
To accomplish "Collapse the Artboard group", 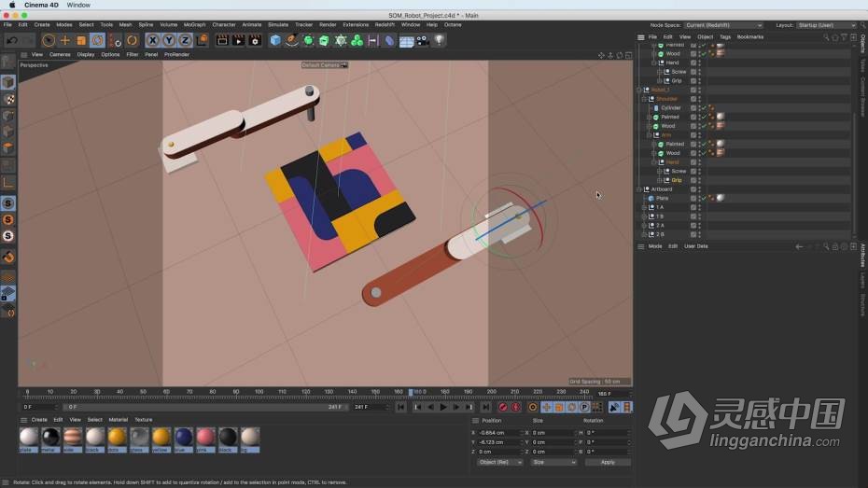I will tap(638, 189).
